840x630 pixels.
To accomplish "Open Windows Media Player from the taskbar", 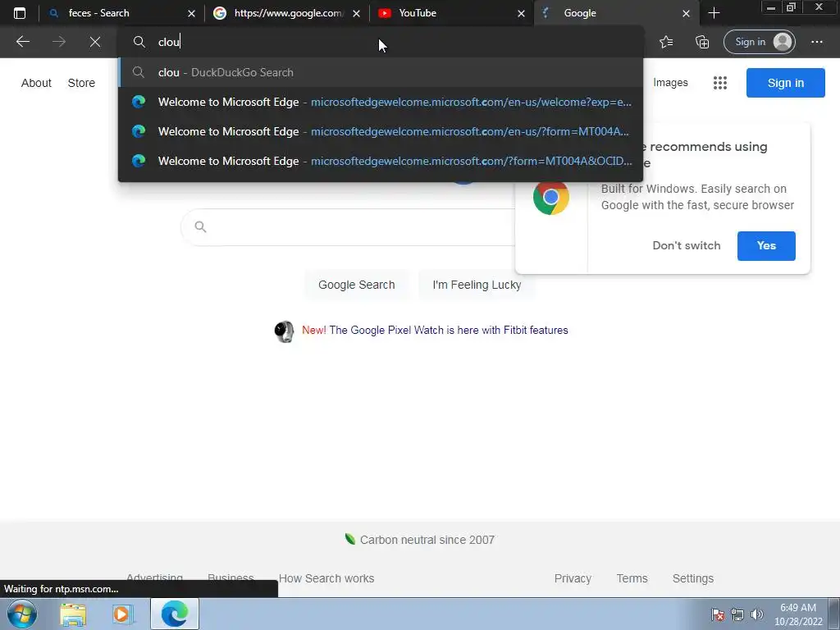I will click(x=122, y=614).
